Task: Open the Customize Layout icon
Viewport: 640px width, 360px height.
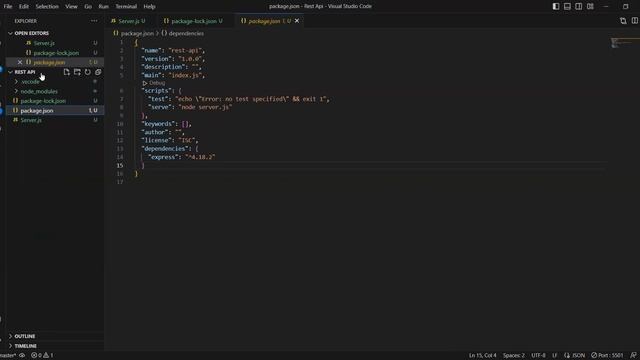Action: click(x=590, y=7)
